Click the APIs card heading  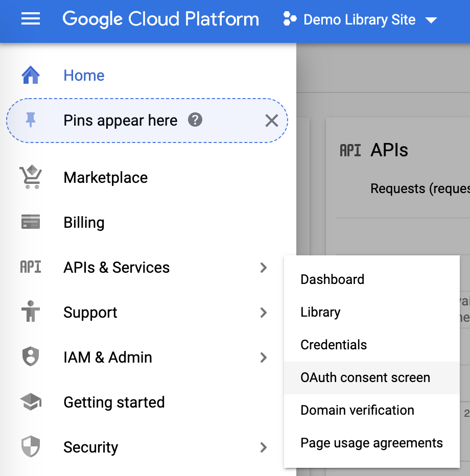[389, 150]
